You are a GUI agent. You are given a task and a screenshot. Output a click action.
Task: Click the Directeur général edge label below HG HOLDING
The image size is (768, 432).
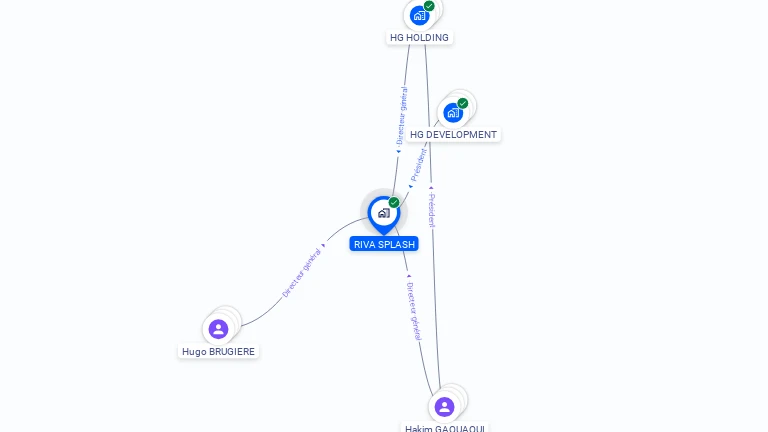point(402,116)
